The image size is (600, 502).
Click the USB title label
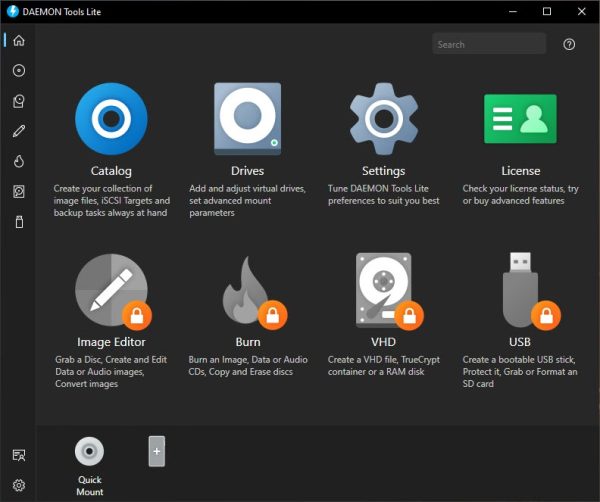(x=520, y=342)
